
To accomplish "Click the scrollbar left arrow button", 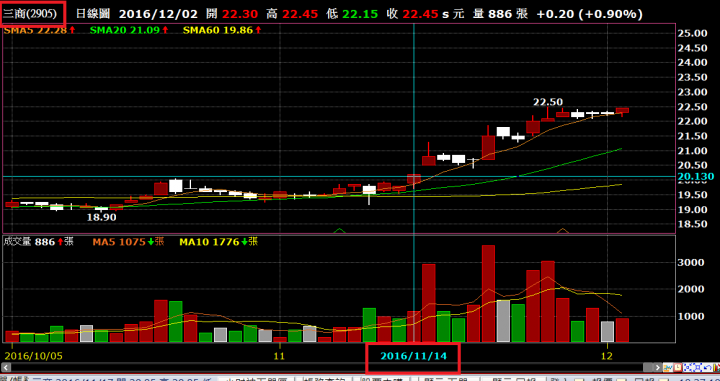I will coord(6,367).
